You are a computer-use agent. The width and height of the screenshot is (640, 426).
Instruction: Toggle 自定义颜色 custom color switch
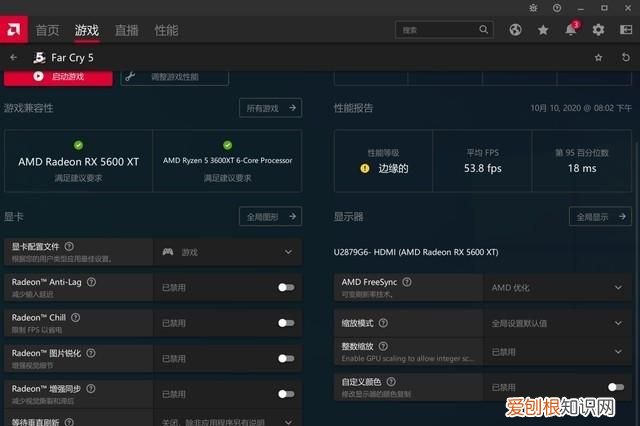coord(616,387)
